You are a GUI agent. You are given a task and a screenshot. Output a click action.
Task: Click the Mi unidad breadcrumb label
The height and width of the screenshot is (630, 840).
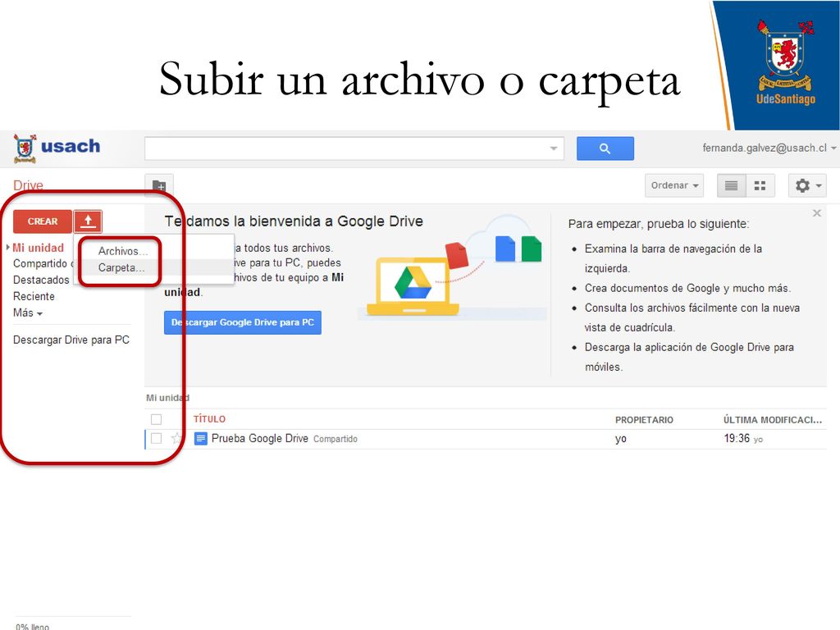[167, 398]
